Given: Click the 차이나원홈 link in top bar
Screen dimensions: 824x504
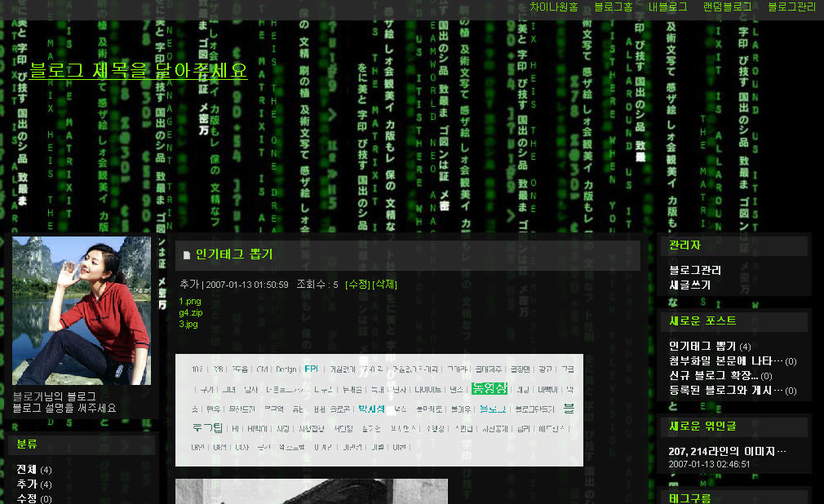Looking at the screenshot, I should point(553,7).
